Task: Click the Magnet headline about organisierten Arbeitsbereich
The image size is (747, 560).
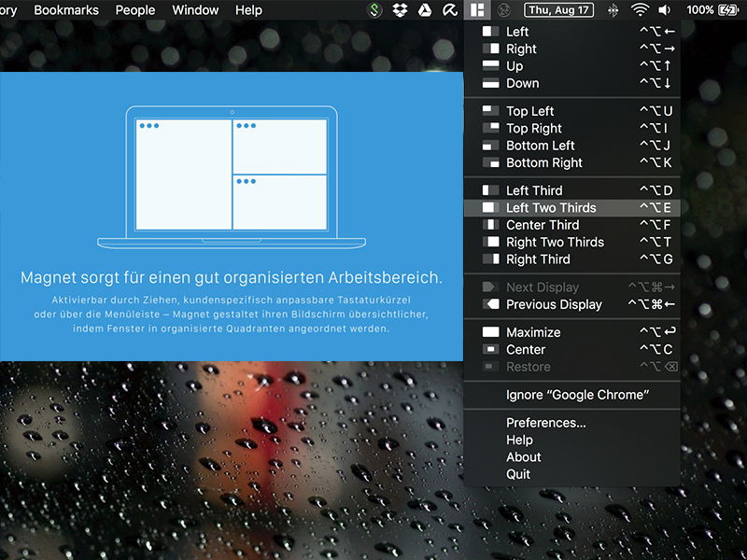Action: tap(232, 277)
